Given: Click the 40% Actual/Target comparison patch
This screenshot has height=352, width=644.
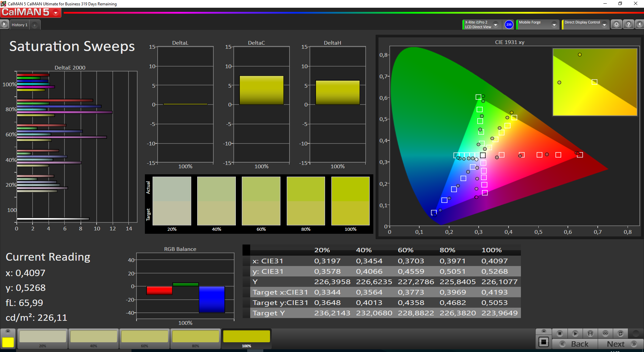Looking at the screenshot, I should [216, 201].
